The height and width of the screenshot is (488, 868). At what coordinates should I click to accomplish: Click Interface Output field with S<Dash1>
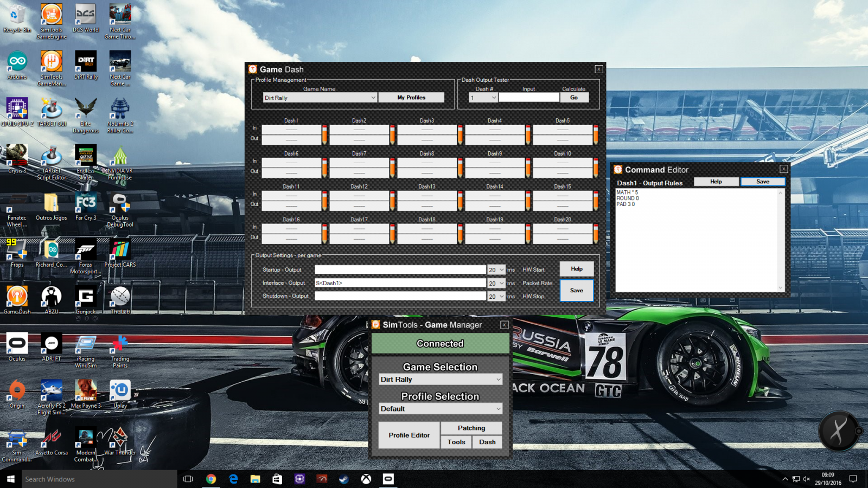coord(400,283)
